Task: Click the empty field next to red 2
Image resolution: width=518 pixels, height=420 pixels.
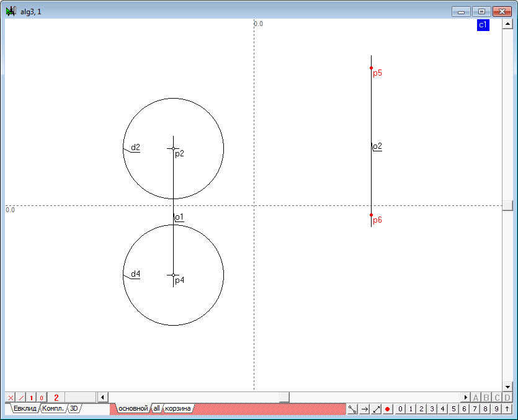Action: (80, 398)
